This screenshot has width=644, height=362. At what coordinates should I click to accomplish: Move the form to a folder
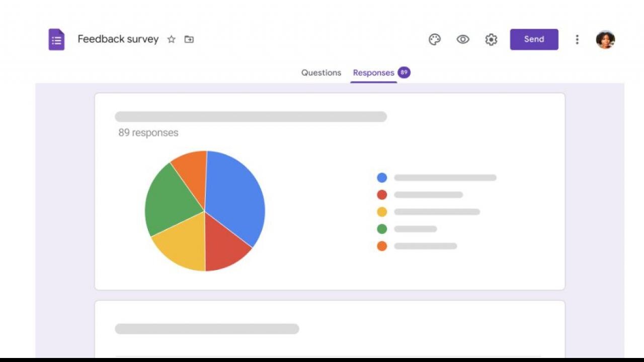(x=189, y=39)
